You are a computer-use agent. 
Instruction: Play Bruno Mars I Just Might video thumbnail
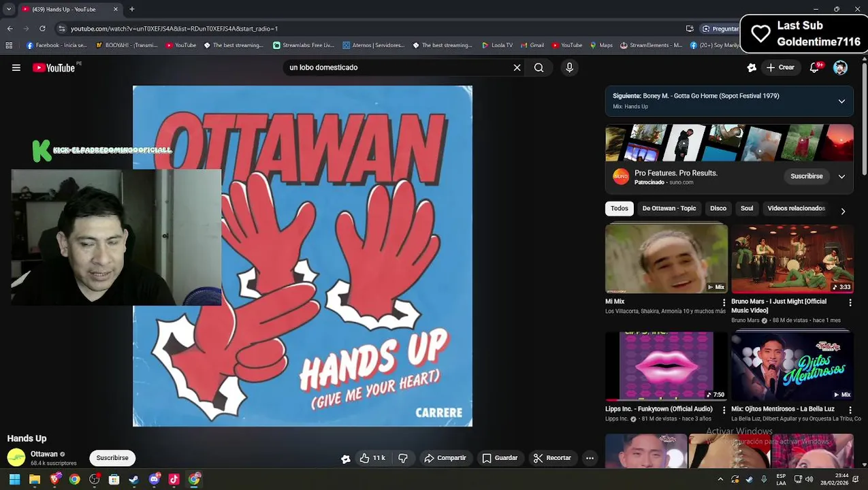click(x=792, y=259)
